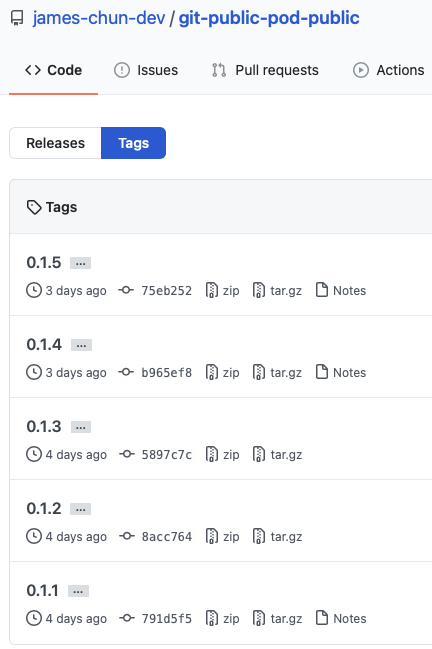The image size is (432, 649).
Task: Click '4 days ago' on tag 0.1.2
Action: tap(76, 536)
